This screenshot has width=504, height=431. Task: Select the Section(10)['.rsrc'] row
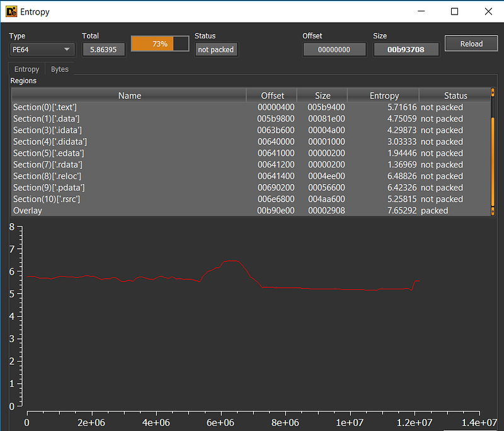251,199
